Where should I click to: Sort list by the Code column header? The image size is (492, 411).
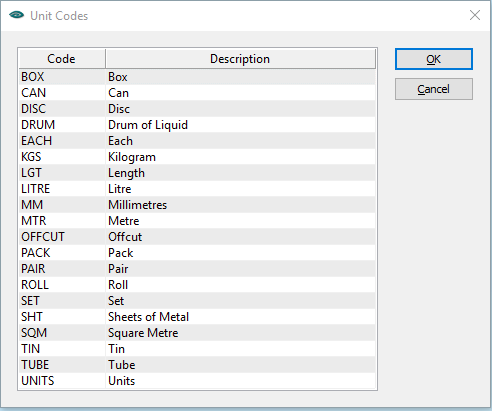[62, 59]
